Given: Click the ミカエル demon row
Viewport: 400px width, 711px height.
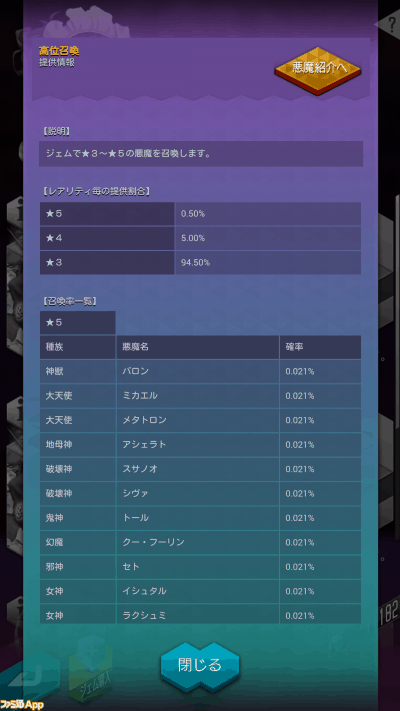Looking at the screenshot, I should pyautogui.click(x=200, y=396).
